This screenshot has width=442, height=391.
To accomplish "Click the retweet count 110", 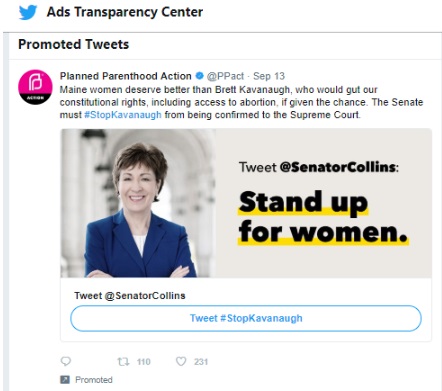I will click(x=144, y=362).
